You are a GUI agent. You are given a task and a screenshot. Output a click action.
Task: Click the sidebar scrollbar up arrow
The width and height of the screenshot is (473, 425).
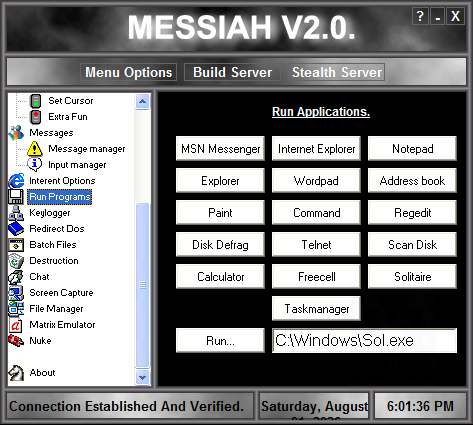point(143,101)
